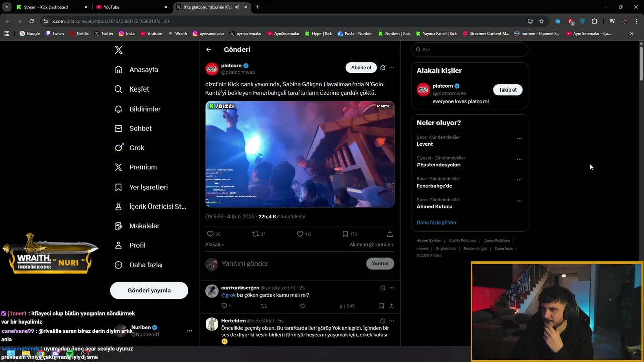Open more options on platcorn post
The height and width of the screenshot is (362, 644).
point(392,68)
